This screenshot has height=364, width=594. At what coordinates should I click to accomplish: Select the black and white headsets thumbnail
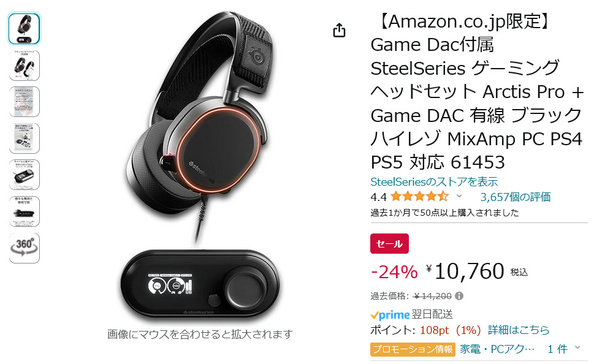click(25, 65)
